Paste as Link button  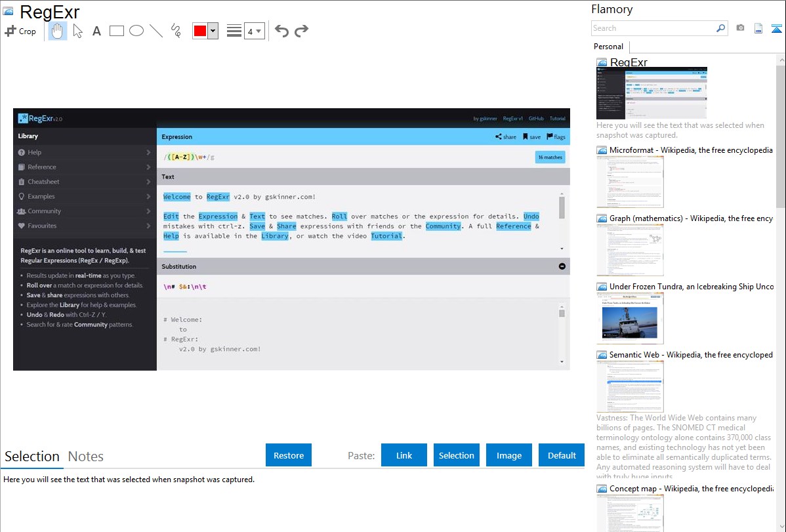pyautogui.click(x=404, y=455)
